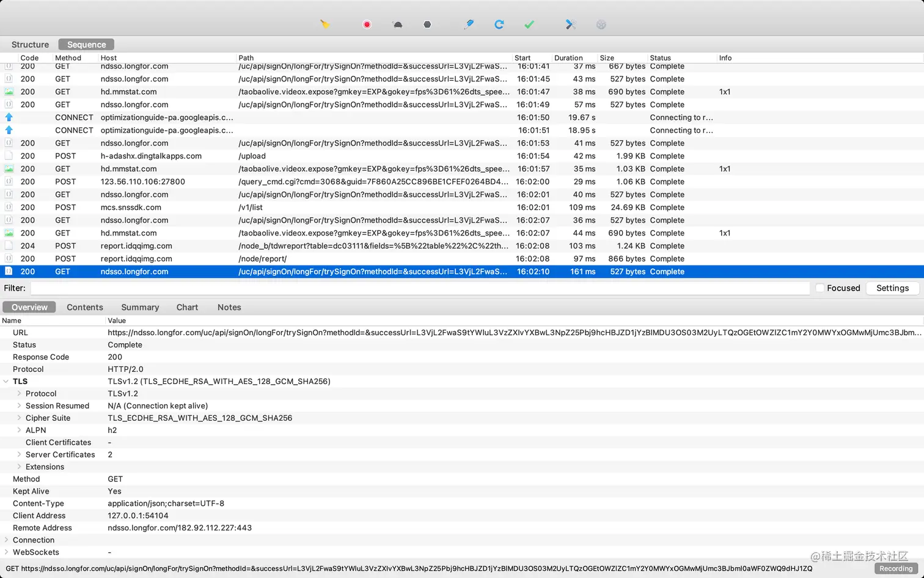Switch to the Sequence view
This screenshot has height=578, width=924.
(x=86, y=45)
